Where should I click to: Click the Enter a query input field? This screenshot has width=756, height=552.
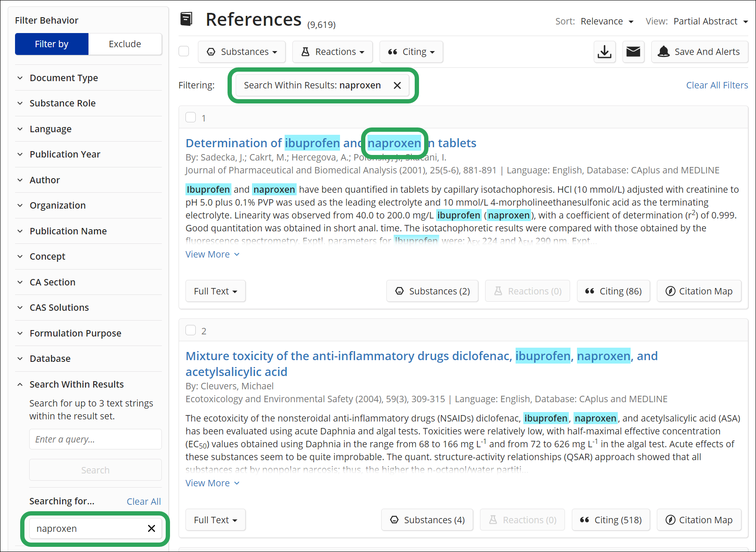tap(95, 439)
